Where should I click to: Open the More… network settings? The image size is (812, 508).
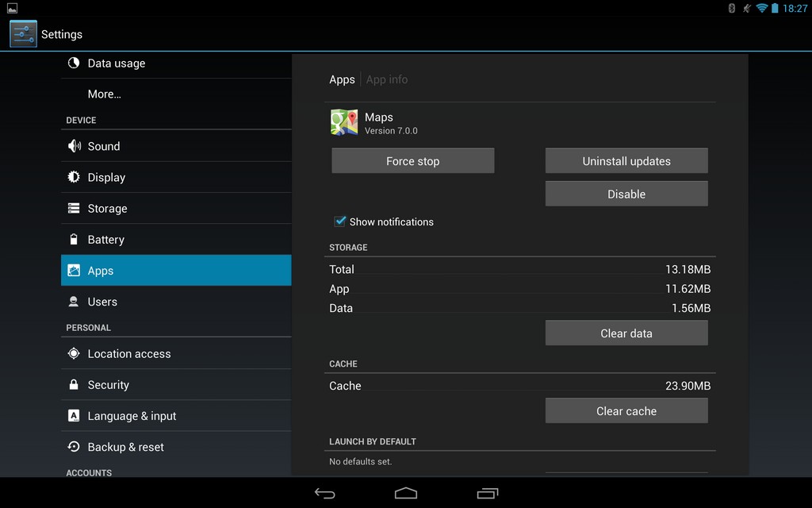(x=104, y=94)
